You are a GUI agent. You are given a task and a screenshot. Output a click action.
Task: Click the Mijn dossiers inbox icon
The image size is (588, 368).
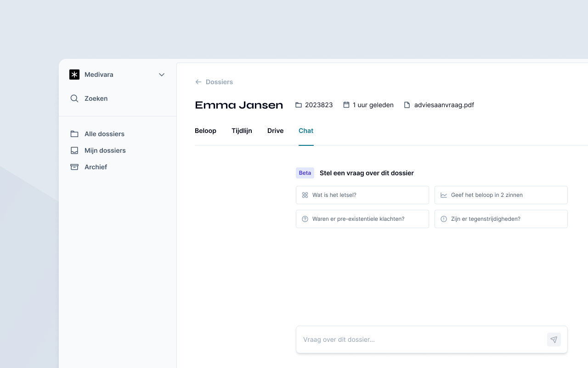click(x=74, y=150)
